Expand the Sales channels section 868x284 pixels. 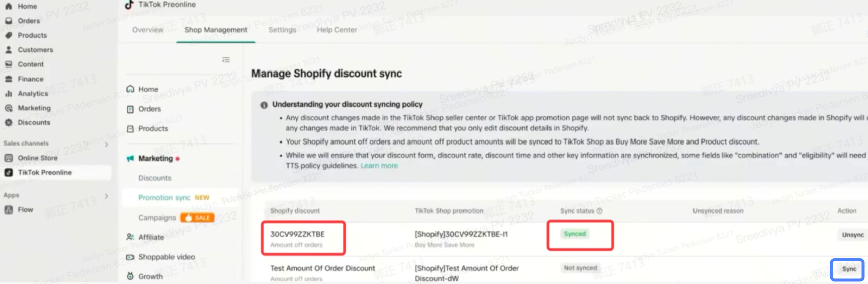106,144
